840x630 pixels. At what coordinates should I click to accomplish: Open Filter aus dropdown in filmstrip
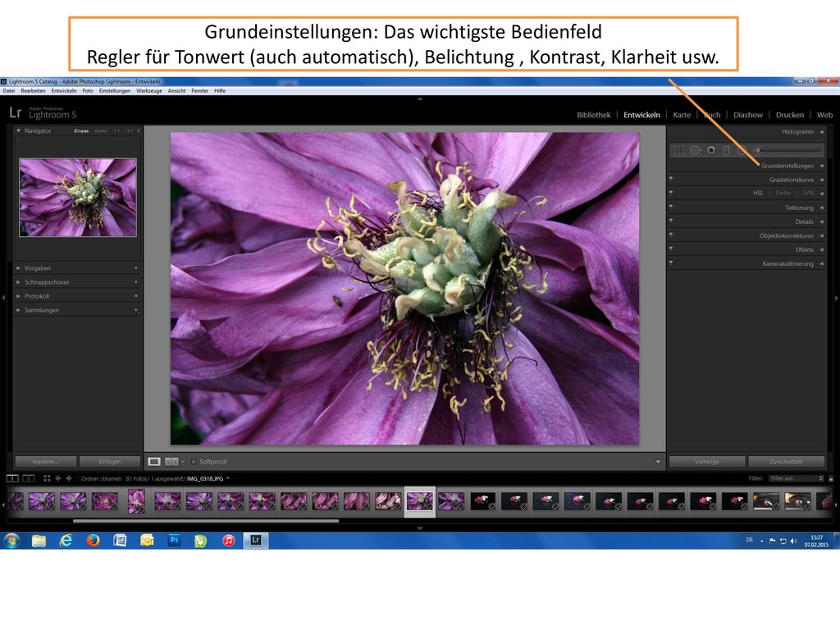point(796,478)
